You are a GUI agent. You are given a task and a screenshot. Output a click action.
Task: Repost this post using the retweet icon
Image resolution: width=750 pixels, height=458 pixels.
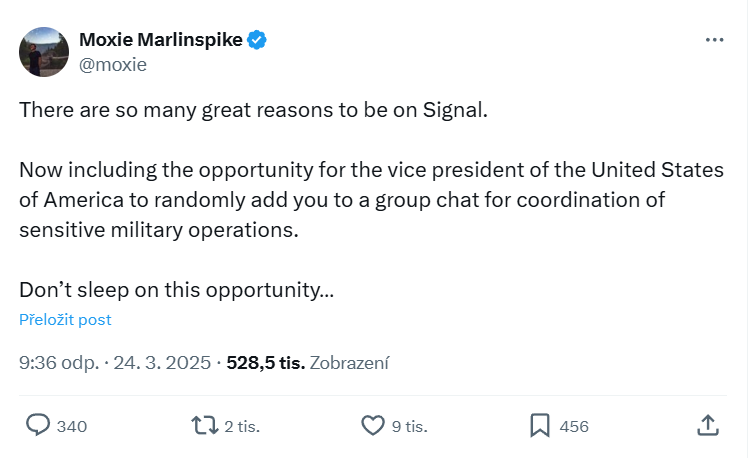[x=204, y=425]
